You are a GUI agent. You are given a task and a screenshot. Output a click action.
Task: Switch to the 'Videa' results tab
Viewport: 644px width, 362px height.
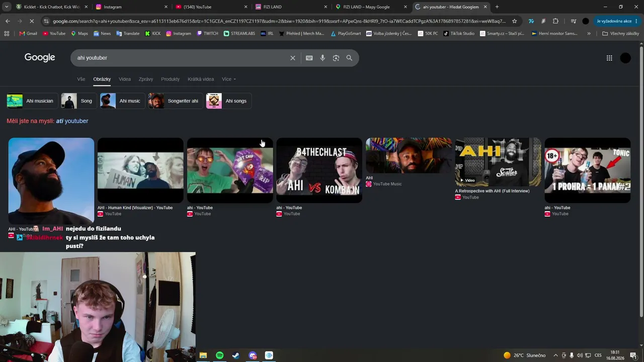point(125,79)
